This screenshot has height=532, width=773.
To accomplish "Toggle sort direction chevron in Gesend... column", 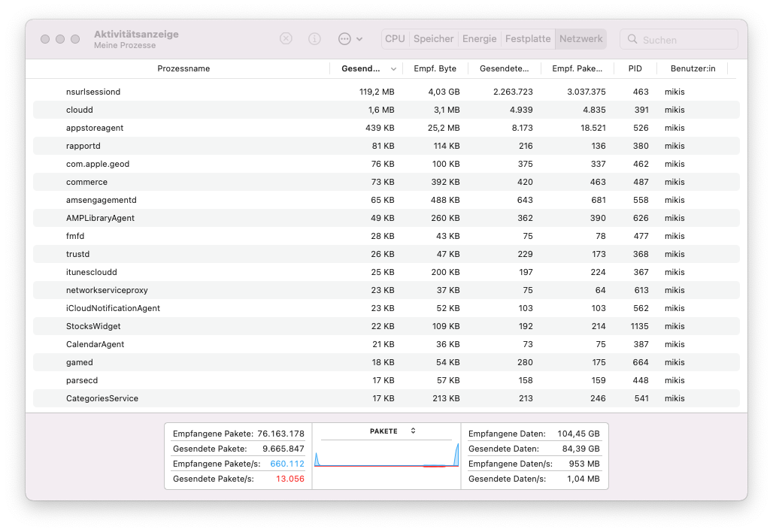I will click(x=393, y=69).
